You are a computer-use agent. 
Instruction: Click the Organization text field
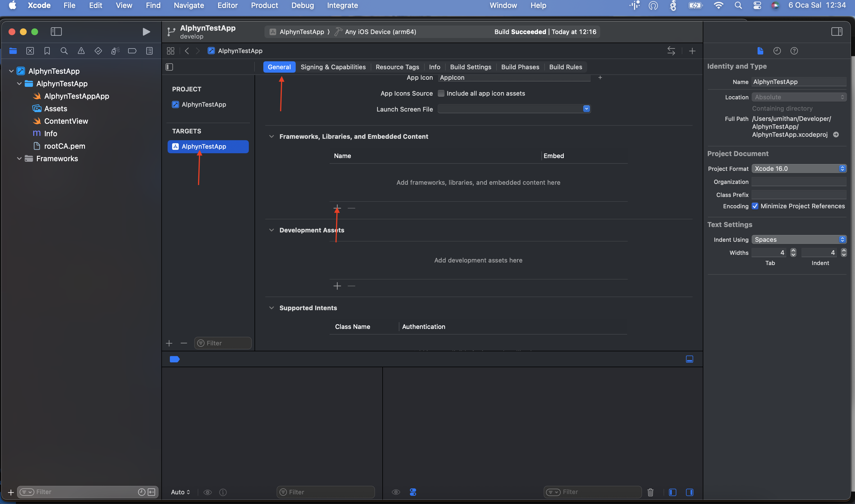coord(799,182)
